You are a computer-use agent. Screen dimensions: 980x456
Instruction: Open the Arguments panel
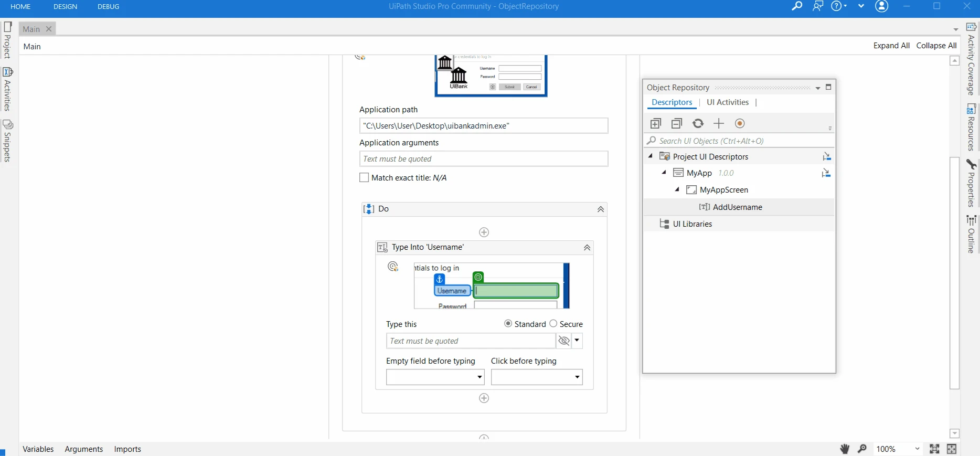pyautogui.click(x=84, y=449)
